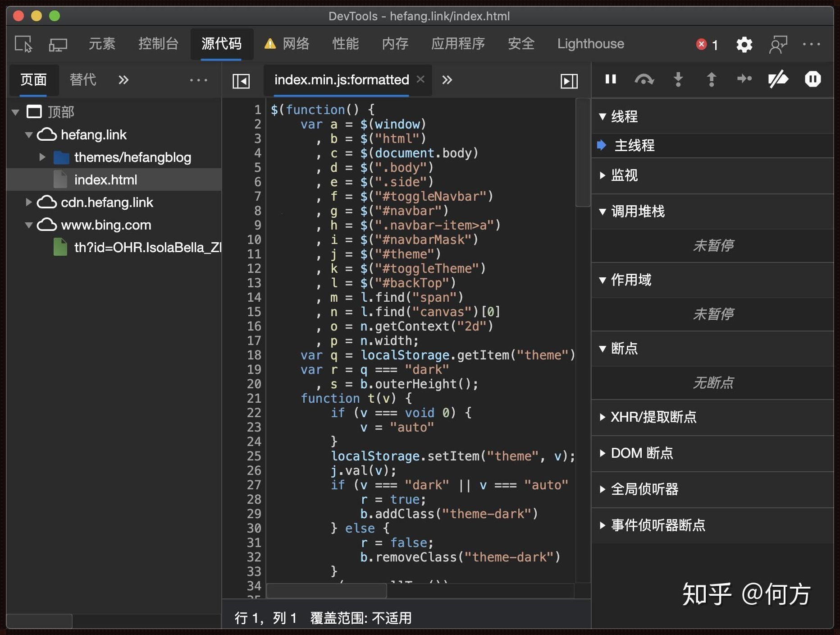Close the index.min.js:formatted tab
The height and width of the screenshot is (635, 840).
coord(420,79)
